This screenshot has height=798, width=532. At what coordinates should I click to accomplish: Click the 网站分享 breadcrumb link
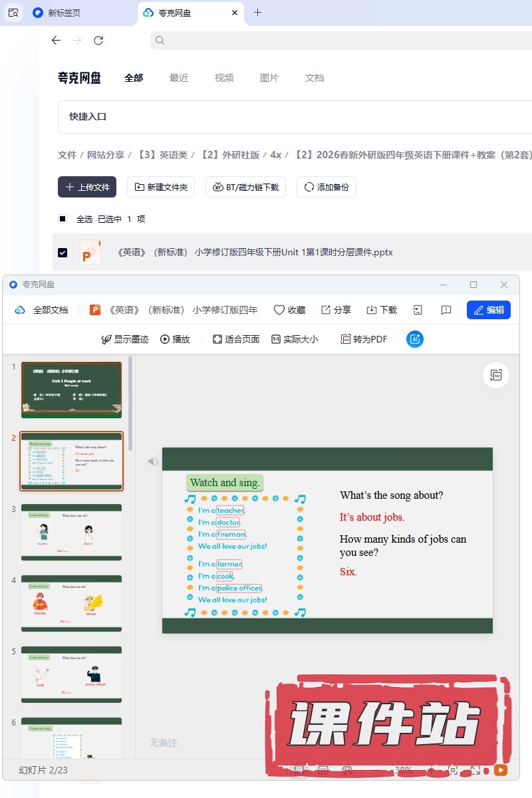(106, 155)
